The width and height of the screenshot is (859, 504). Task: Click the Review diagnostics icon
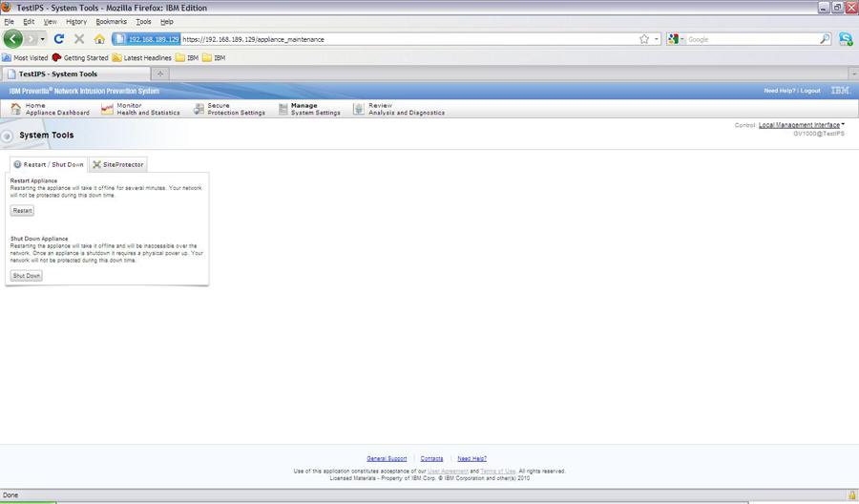coord(358,109)
